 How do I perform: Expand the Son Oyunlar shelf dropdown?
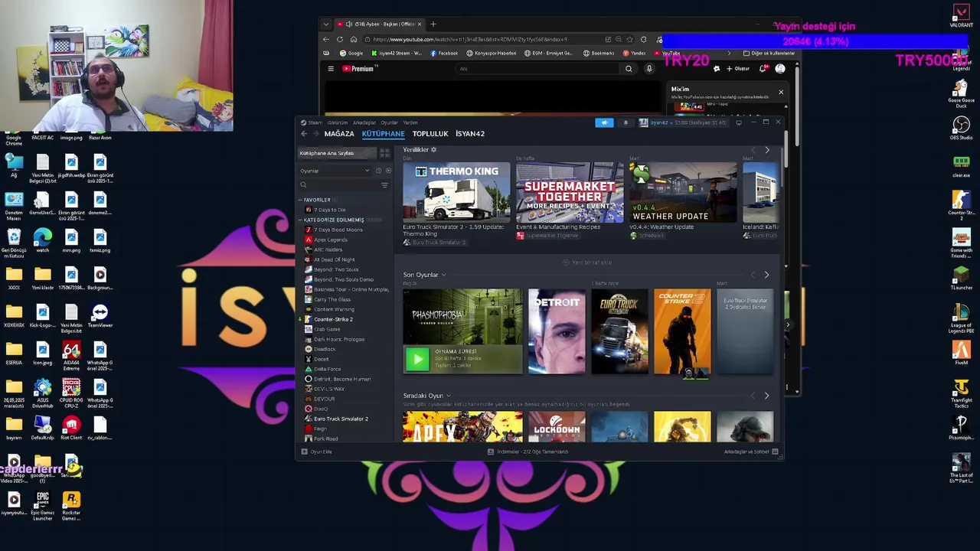click(x=443, y=275)
